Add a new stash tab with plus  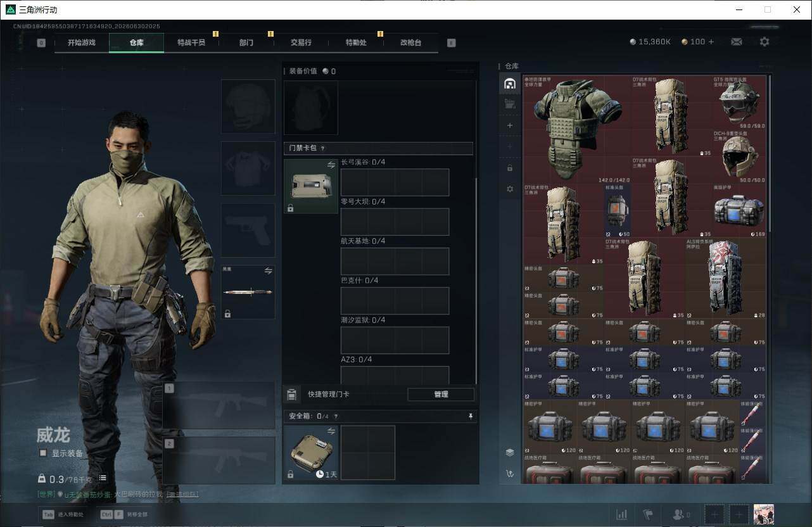pyautogui.click(x=509, y=125)
